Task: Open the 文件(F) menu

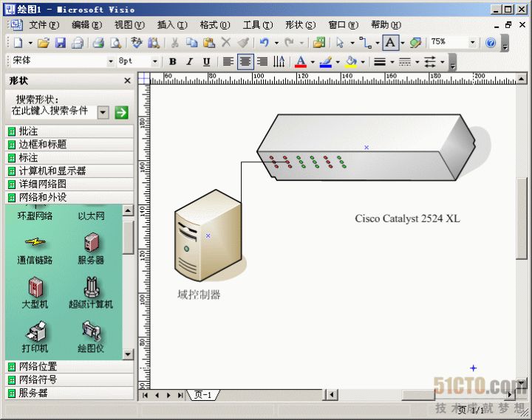Action: pyautogui.click(x=44, y=25)
